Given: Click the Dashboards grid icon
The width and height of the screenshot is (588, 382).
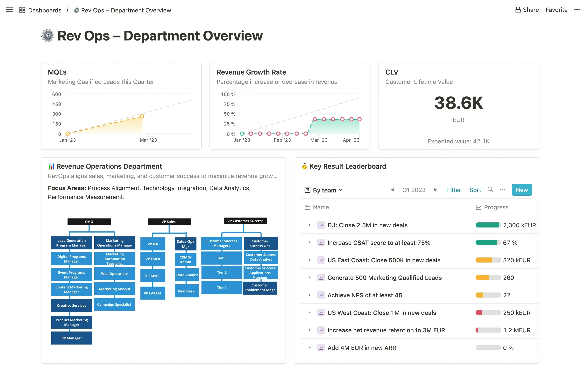Looking at the screenshot, I should pyautogui.click(x=22, y=10).
